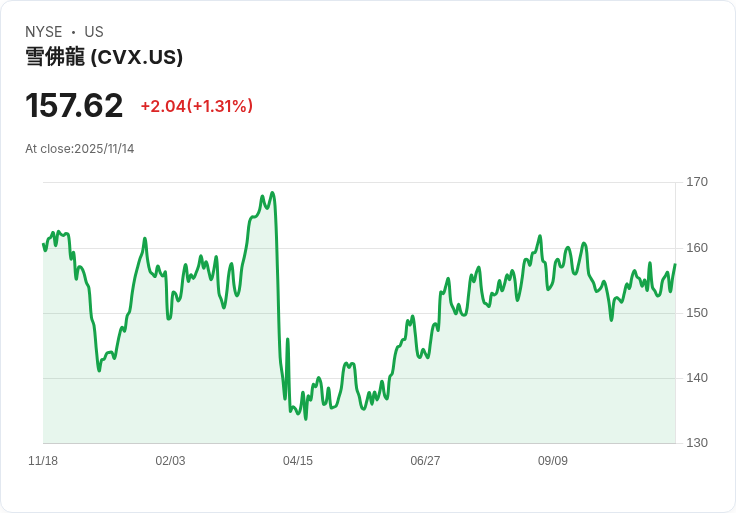This screenshot has width=736, height=513.
Task: Click the current price 157.62
Action: click(x=74, y=106)
